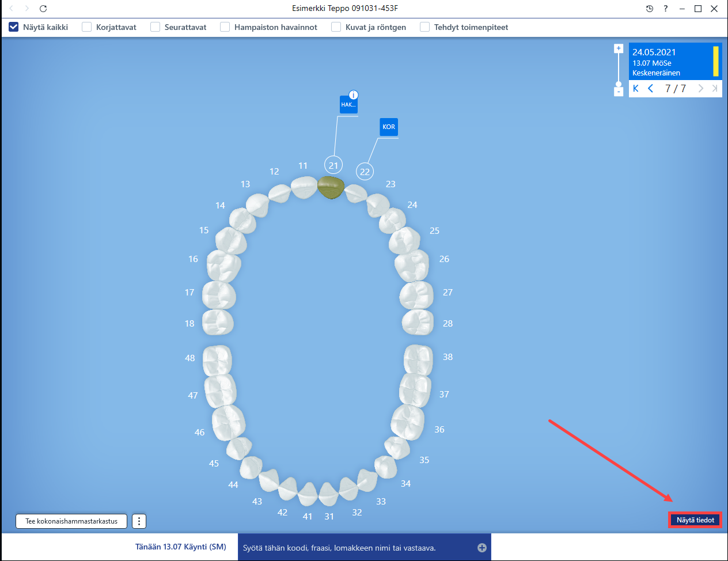Select tooth number 34 label
728x561 pixels.
click(x=405, y=484)
